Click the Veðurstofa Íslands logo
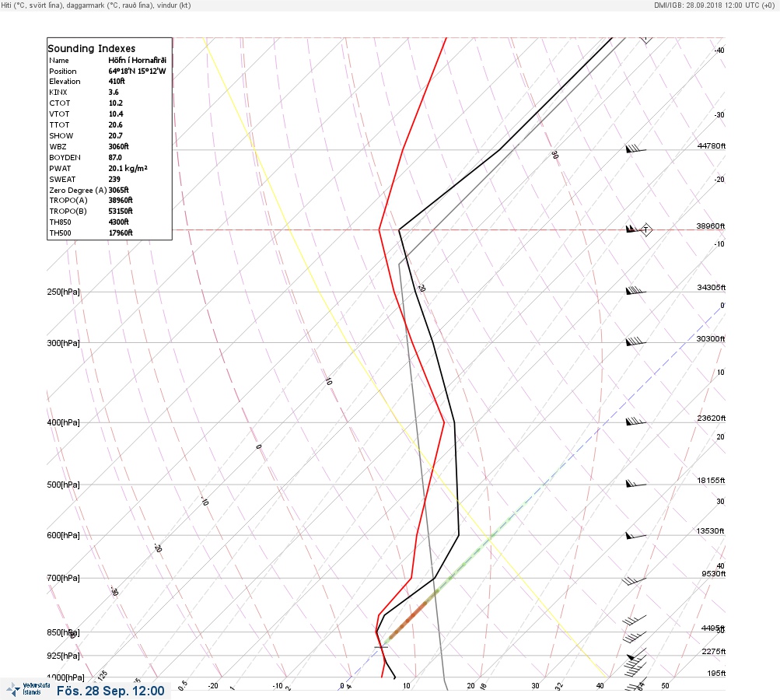780x700 pixels. [x=28, y=689]
